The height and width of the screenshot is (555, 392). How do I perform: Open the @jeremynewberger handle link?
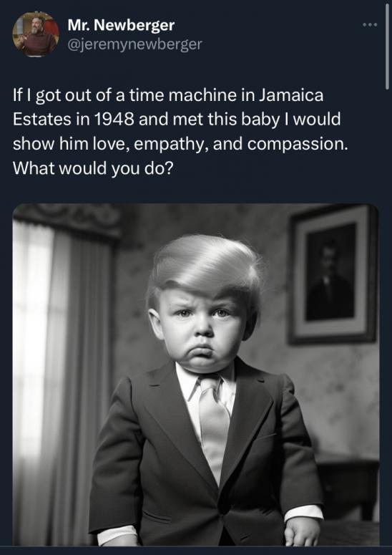[x=134, y=44]
